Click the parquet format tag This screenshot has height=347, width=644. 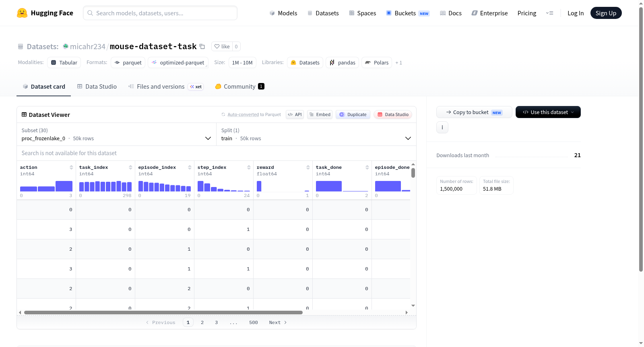[128, 62]
